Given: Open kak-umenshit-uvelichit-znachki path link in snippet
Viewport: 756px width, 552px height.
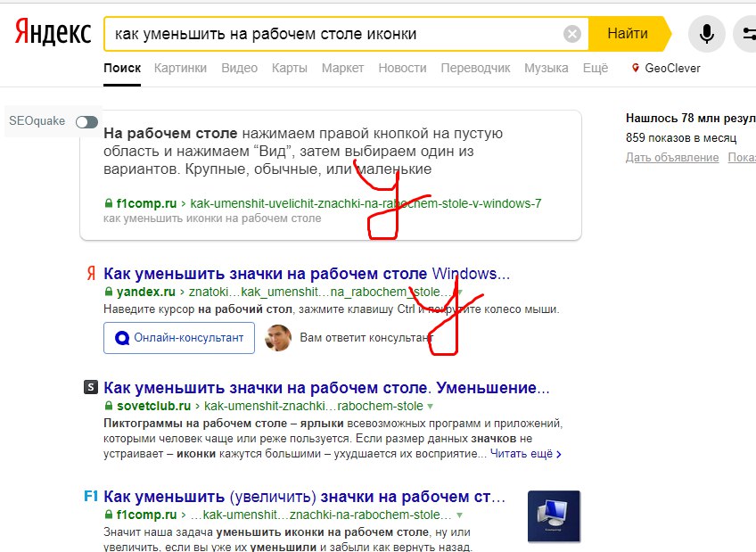Looking at the screenshot, I should (366, 203).
